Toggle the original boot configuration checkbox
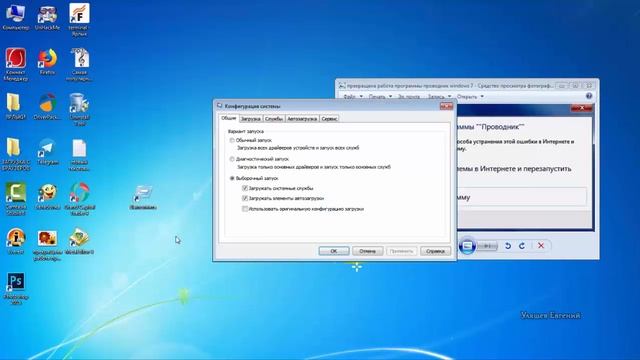The width and height of the screenshot is (640, 360). point(245,209)
